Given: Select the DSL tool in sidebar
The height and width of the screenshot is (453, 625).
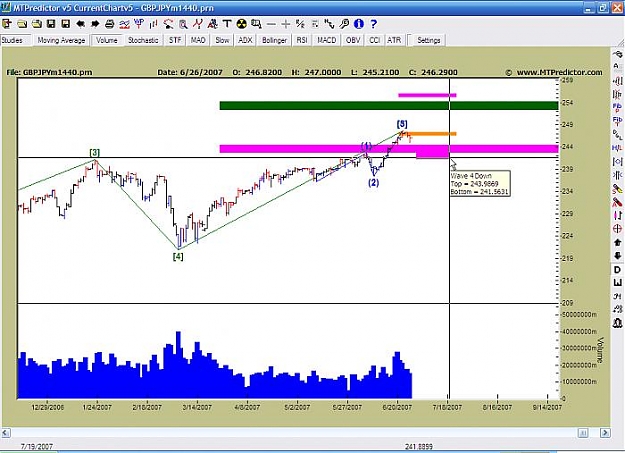Looking at the screenshot, I should tap(617, 134).
